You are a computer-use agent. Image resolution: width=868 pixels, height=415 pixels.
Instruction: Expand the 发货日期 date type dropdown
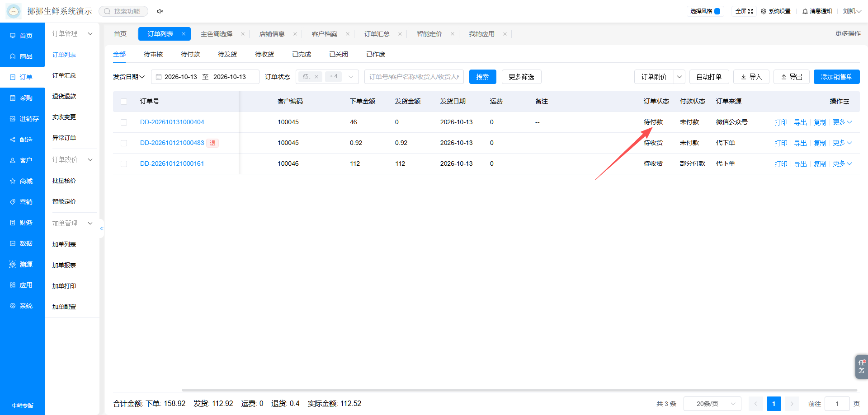129,77
